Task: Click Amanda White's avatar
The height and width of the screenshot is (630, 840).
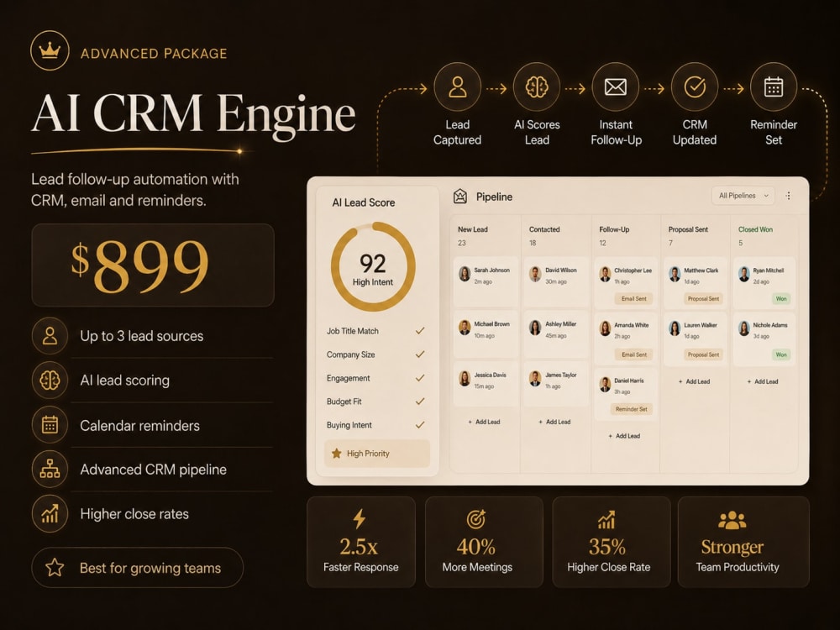Action: [605, 328]
